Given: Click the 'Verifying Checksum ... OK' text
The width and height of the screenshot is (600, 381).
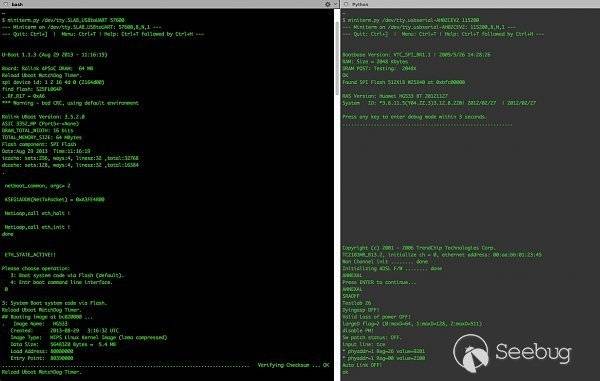Looking at the screenshot, I should point(293,365).
